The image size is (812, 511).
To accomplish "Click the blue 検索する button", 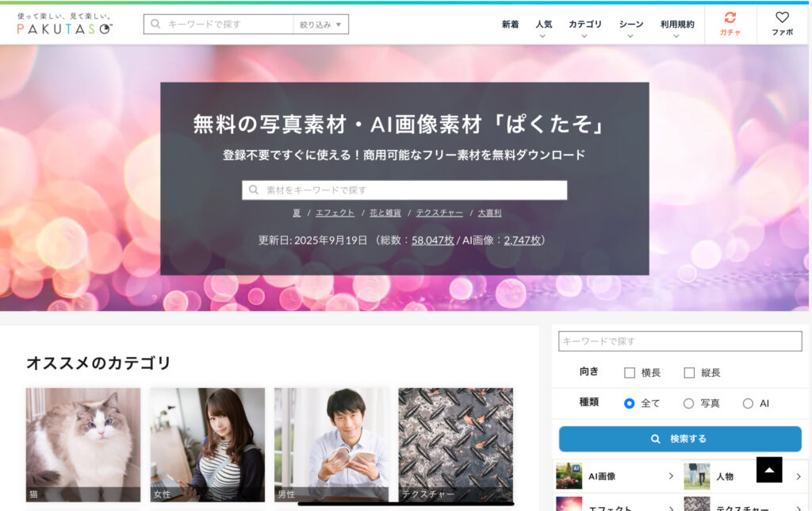I will 680,439.
